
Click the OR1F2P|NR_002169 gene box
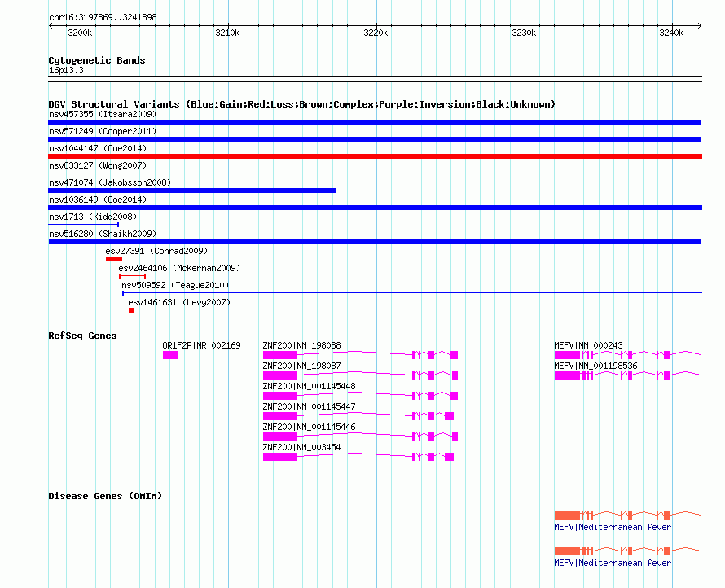click(170, 355)
